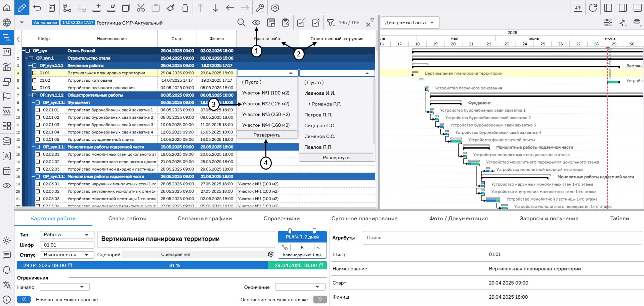This screenshot has width=644, height=306.
Task: Click the Атрибуты Поиск search field
Action: click(502, 237)
